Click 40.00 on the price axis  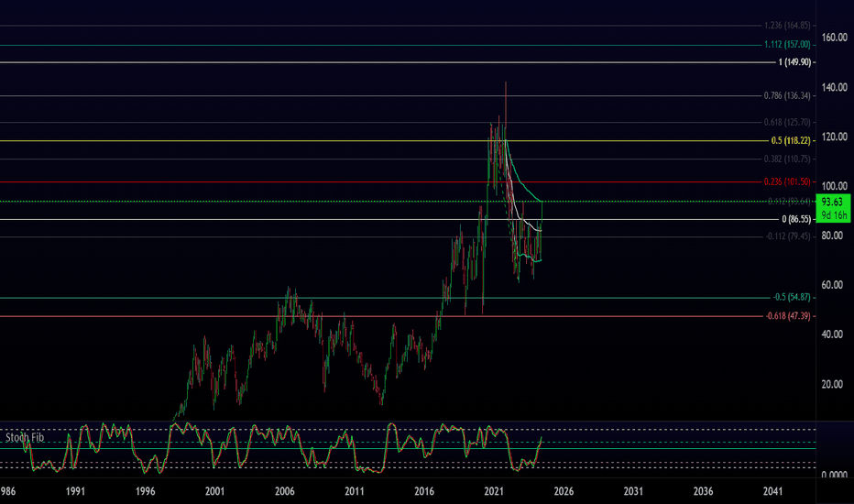832,334
